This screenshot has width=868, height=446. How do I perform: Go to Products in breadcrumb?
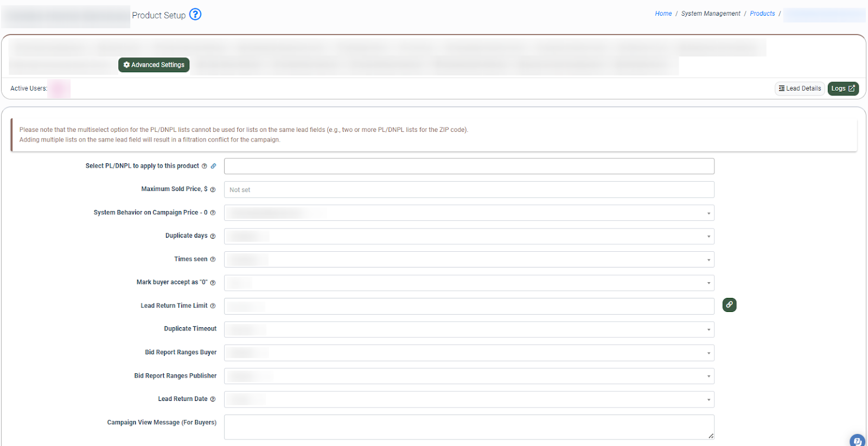tap(762, 14)
